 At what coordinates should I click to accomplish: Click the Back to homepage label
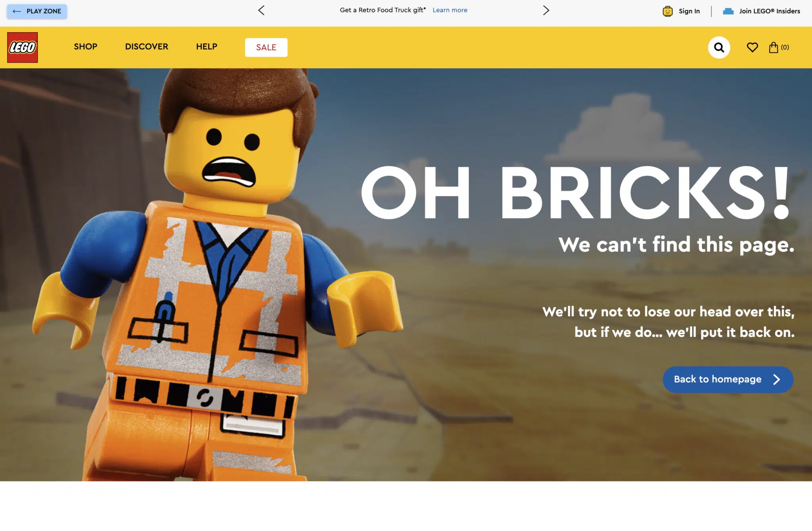pyautogui.click(x=717, y=379)
